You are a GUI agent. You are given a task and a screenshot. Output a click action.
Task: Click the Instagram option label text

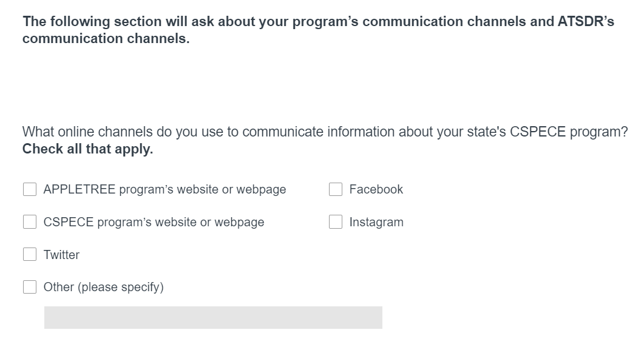(376, 222)
